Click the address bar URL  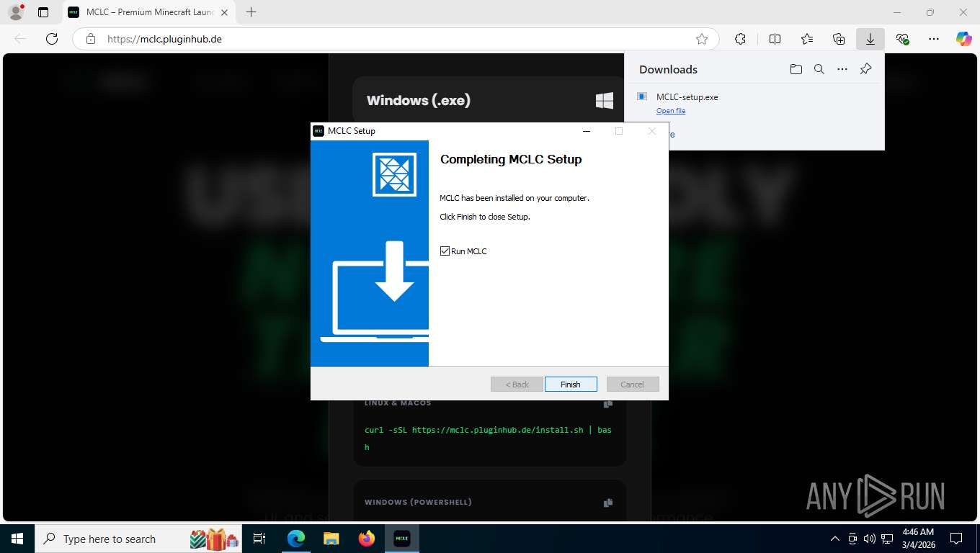pyautogui.click(x=164, y=39)
